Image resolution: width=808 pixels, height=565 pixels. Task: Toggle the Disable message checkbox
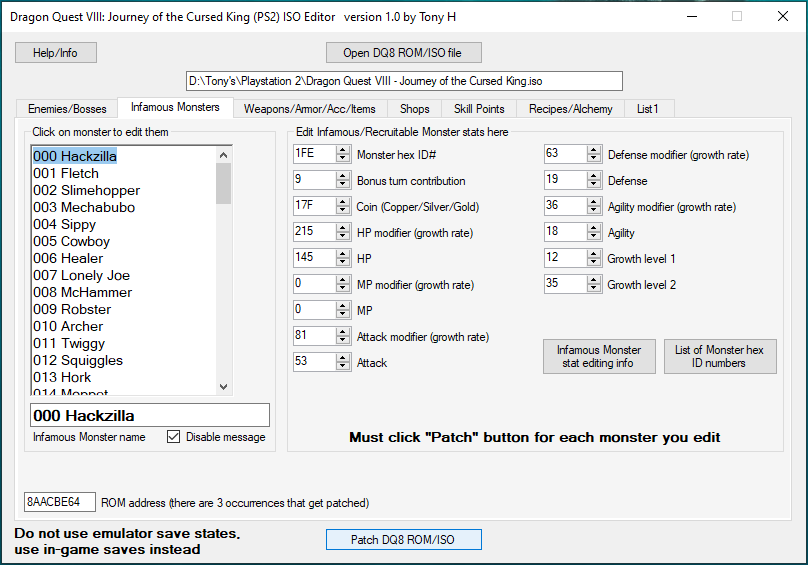173,437
